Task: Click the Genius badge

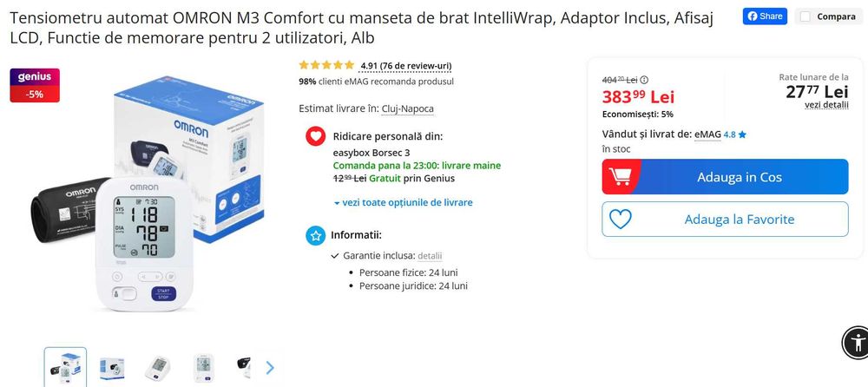Action: pos(35,76)
